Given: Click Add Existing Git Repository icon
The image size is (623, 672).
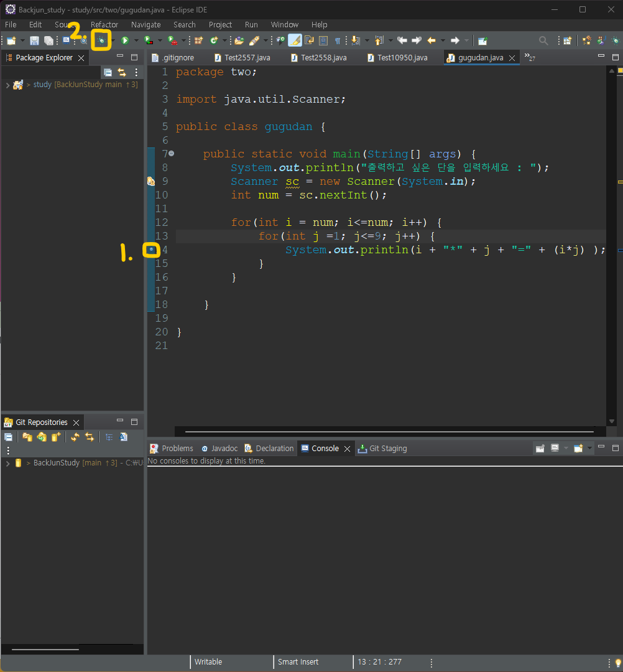Looking at the screenshot, I should point(27,437).
